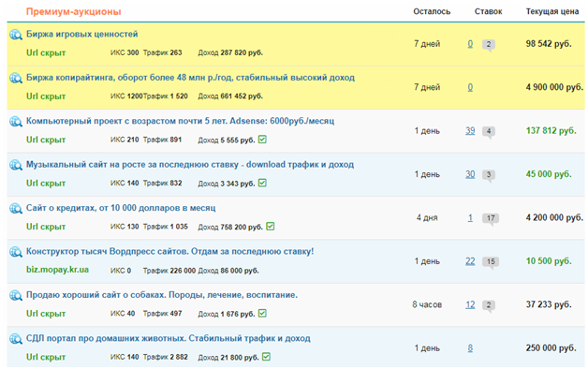Click the price 4 900 000 руб.
The width and height of the screenshot is (588, 369).
pyautogui.click(x=554, y=87)
